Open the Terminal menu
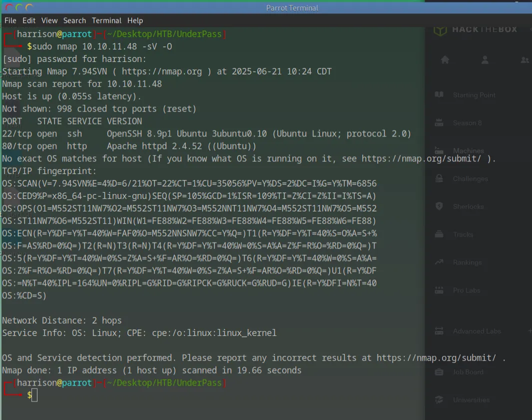The image size is (532, 420). coord(106,20)
